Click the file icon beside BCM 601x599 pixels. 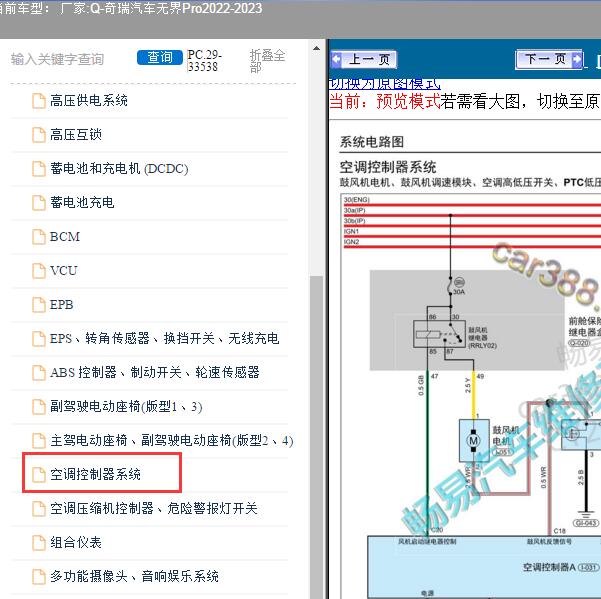pyautogui.click(x=38, y=237)
